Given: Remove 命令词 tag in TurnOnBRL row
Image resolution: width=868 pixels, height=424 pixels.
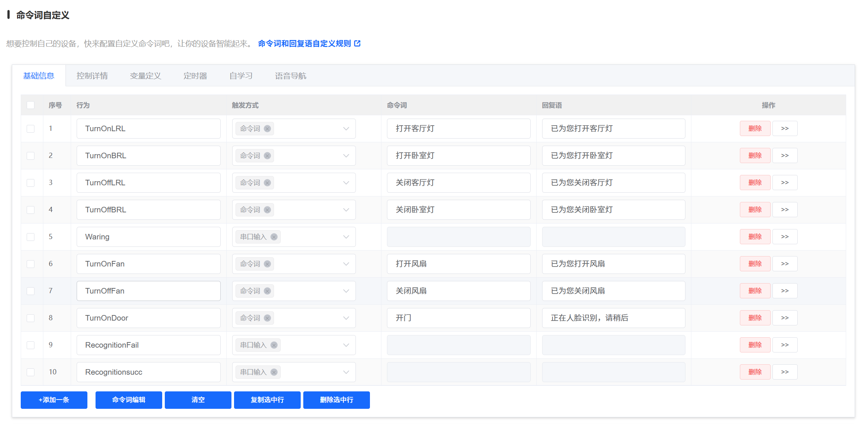Looking at the screenshot, I should coord(267,156).
